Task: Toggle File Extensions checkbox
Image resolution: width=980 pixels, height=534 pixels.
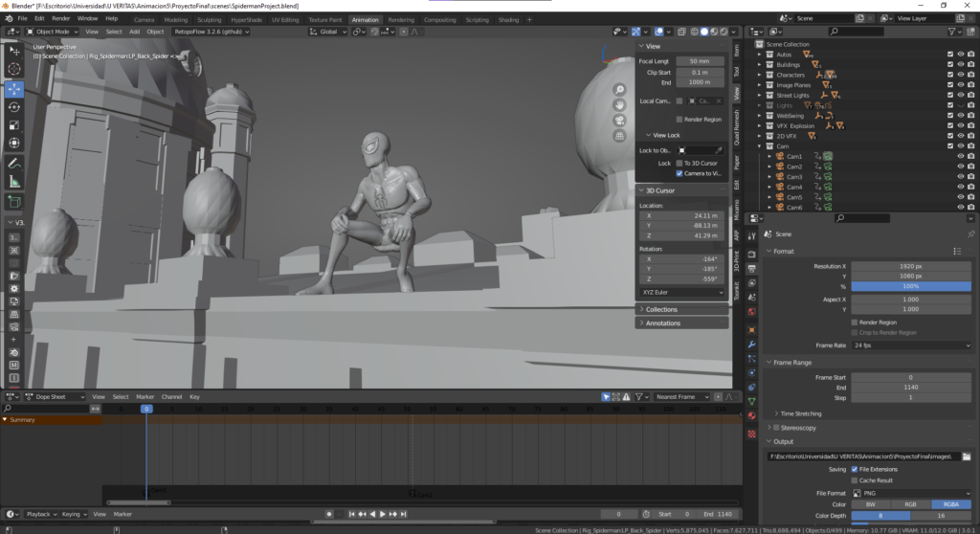Action: (855, 469)
